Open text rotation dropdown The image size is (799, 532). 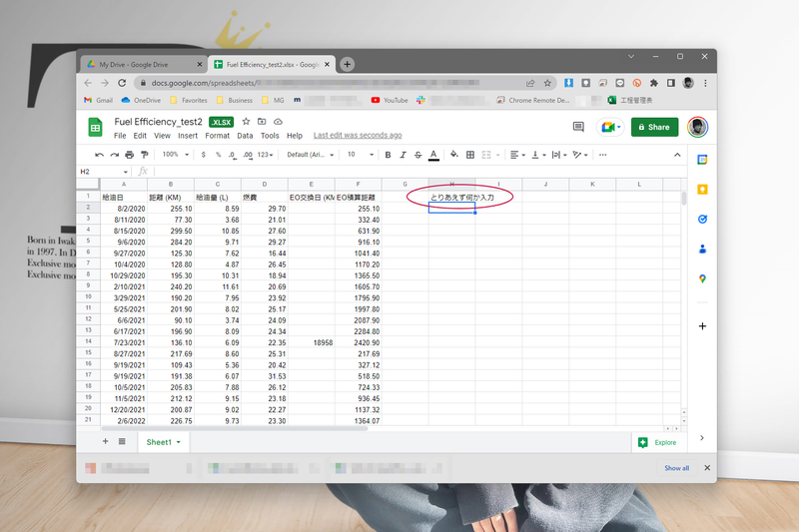point(580,155)
